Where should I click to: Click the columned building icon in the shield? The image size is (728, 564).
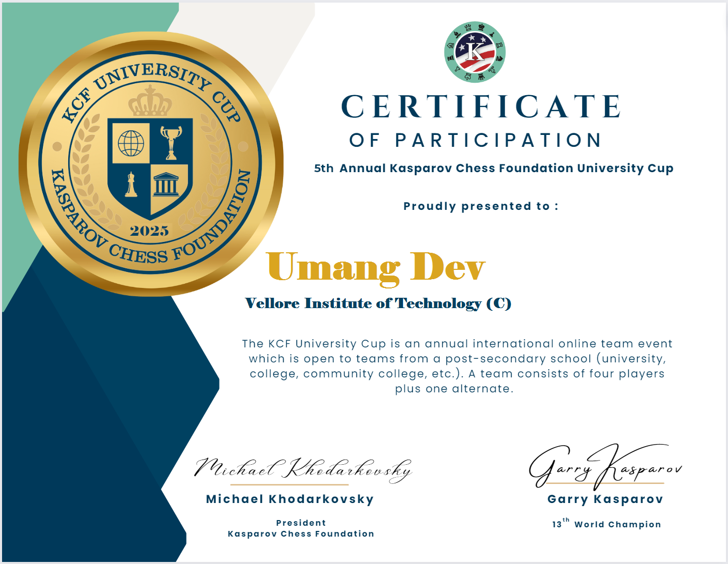tap(166, 185)
